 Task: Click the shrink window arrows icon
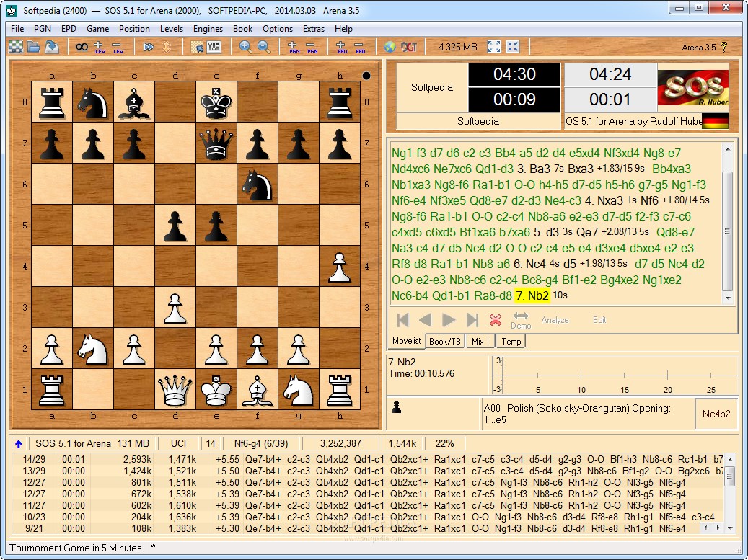513,47
